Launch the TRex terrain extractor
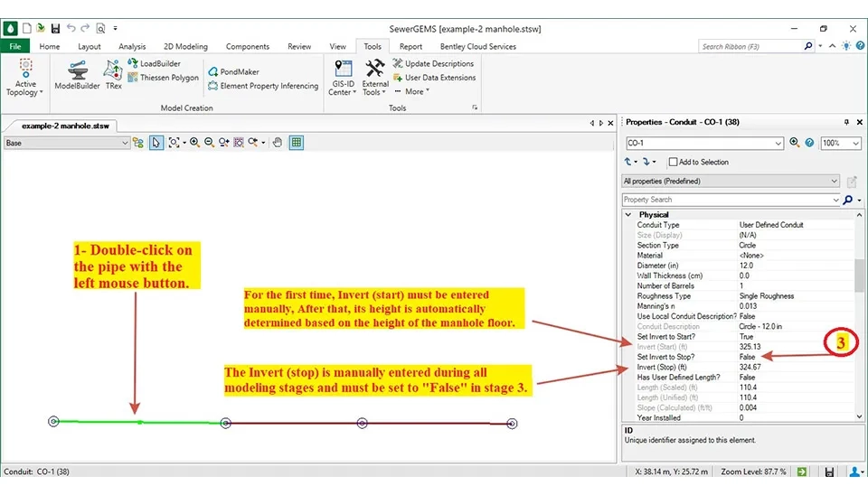Screen dimensions: 868x495 (x=113, y=75)
